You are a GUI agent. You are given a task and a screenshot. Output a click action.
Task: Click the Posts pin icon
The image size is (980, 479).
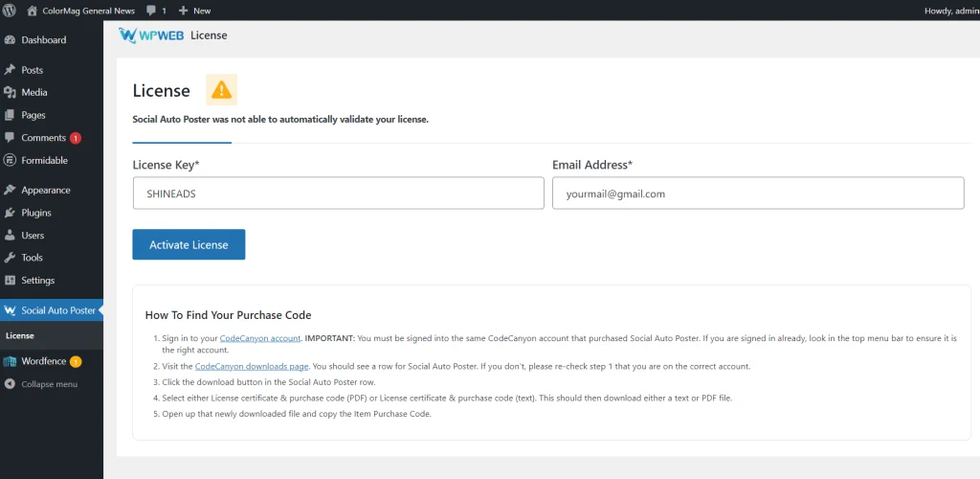tap(10, 70)
